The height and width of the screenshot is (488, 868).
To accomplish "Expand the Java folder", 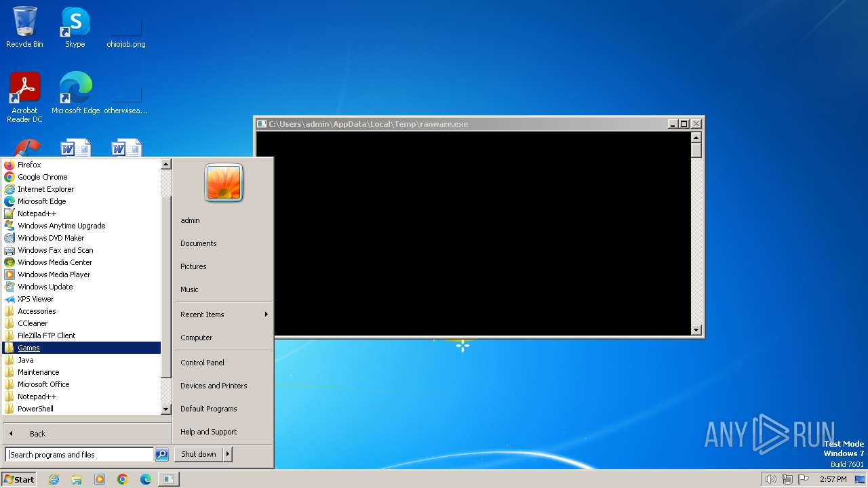I will pyautogui.click(x=81, y=360).
